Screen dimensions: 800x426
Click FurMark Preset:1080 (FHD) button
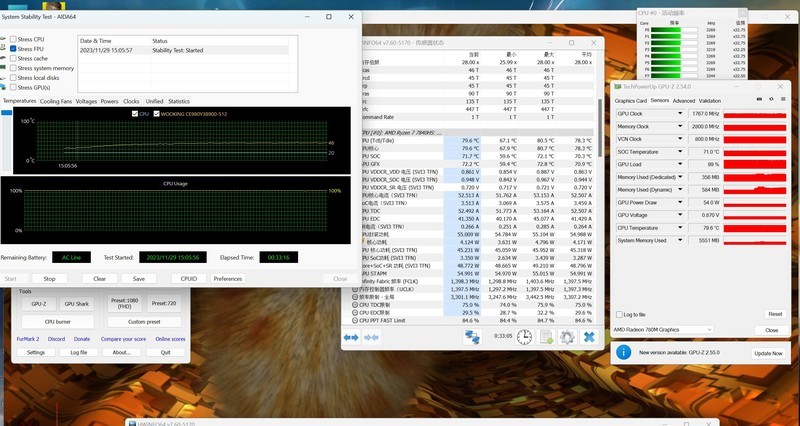click(125, 304)
